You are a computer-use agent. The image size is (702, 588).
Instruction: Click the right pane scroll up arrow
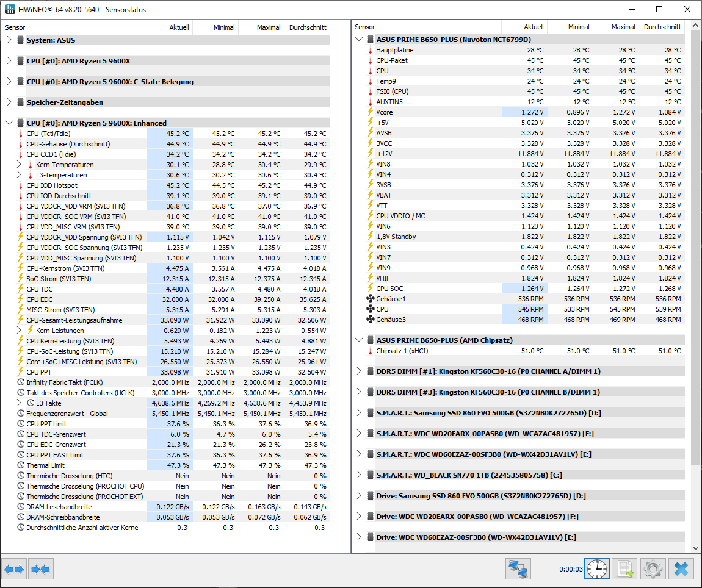tap(695, 26)
